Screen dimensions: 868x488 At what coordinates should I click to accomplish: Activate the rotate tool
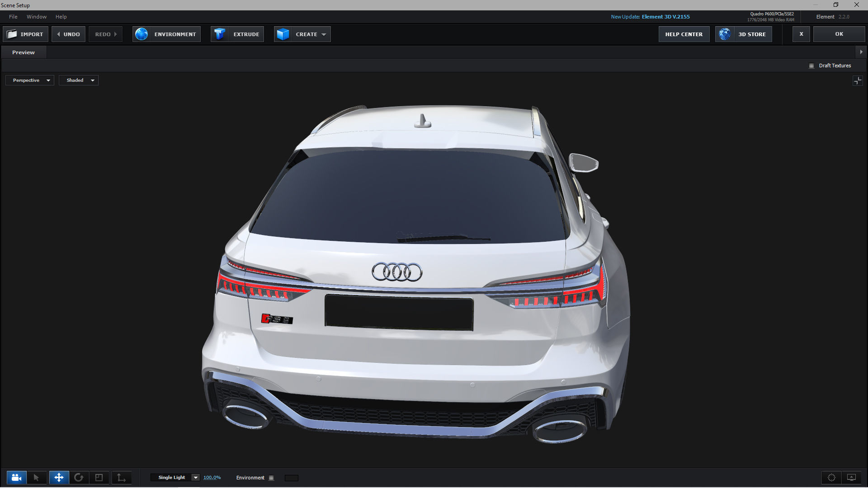pos(79,478)
